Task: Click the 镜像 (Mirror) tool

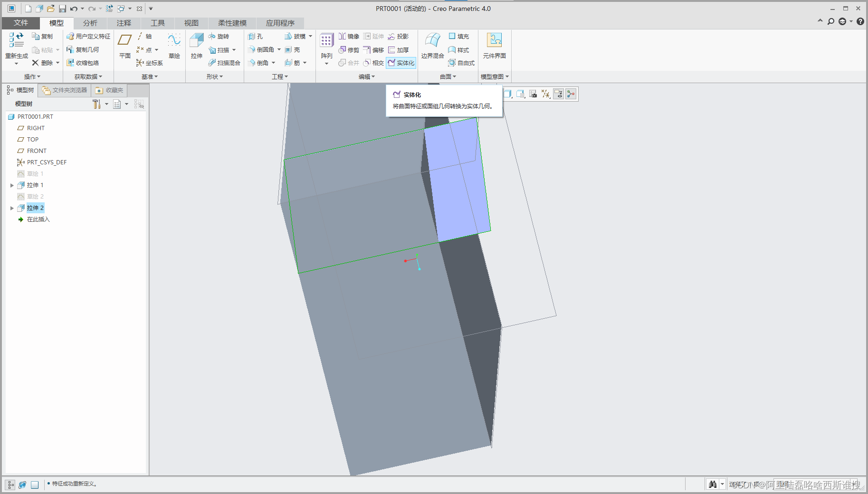Action: (349, 37)
